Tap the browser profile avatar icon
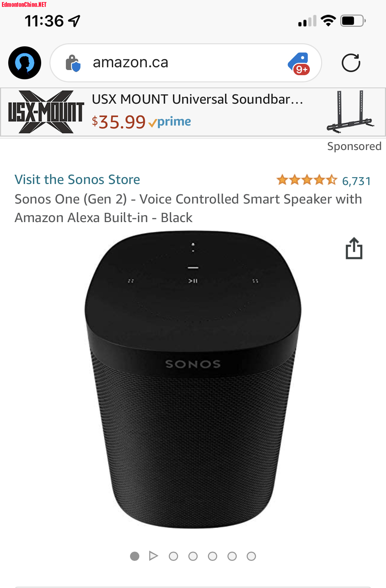Screen dimensions: 386x588 point(25,63)
